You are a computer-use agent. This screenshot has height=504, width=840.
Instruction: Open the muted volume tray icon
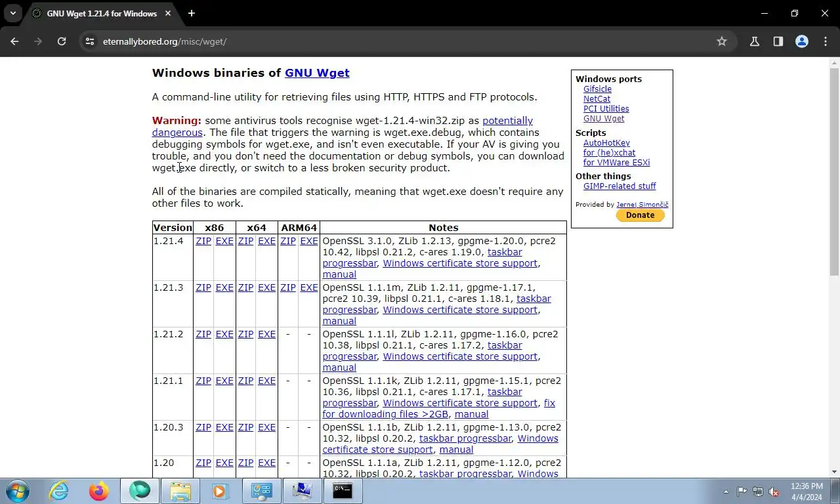[x=774, y=492]
